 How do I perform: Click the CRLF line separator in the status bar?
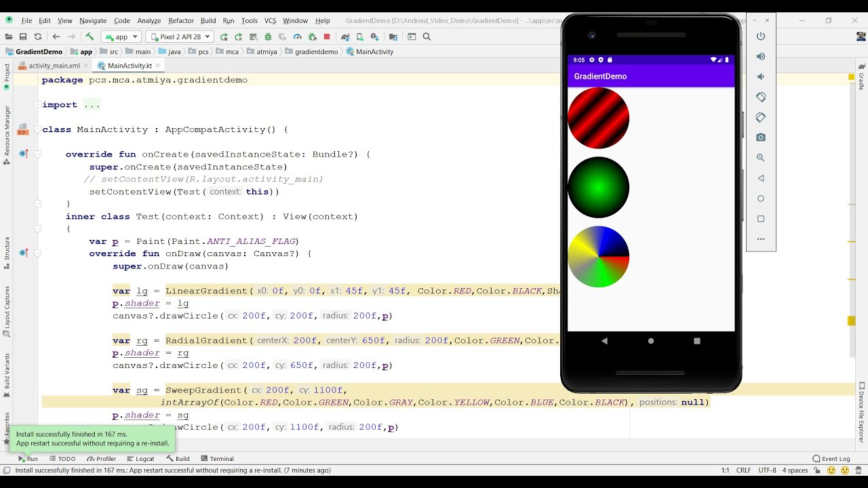[744, 470]
